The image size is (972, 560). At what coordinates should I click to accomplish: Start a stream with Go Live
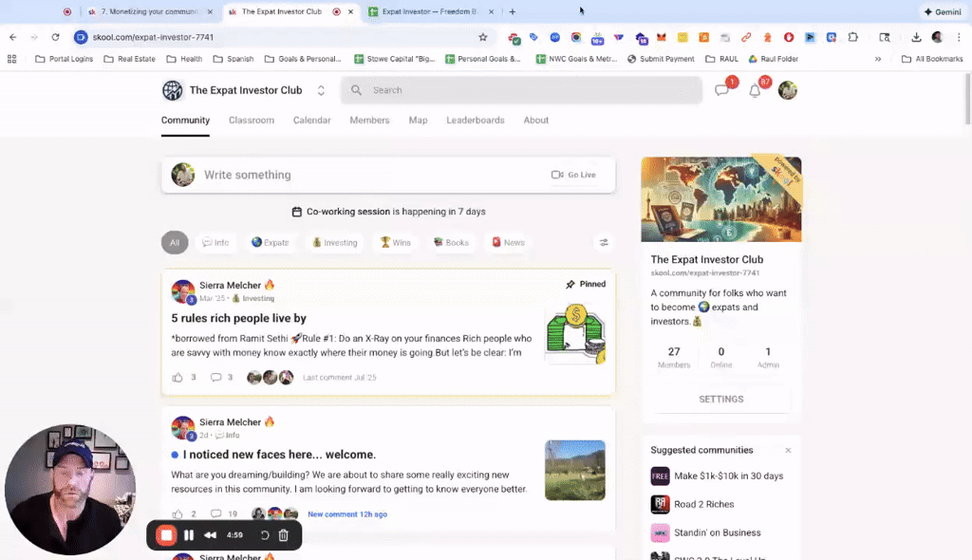coord(573,175)
